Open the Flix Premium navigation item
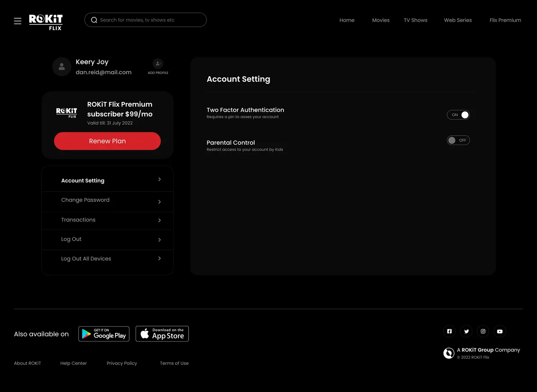Viewport: 537px width, 392px height. pos(505,20)
